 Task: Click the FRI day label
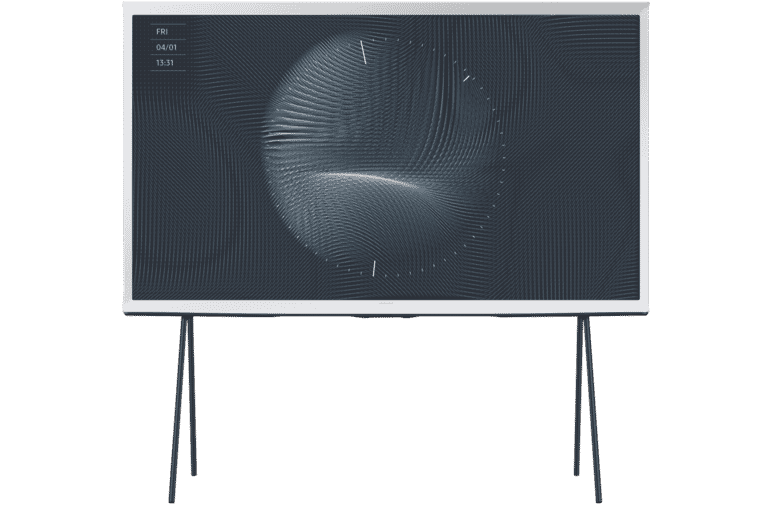point(160,29)
